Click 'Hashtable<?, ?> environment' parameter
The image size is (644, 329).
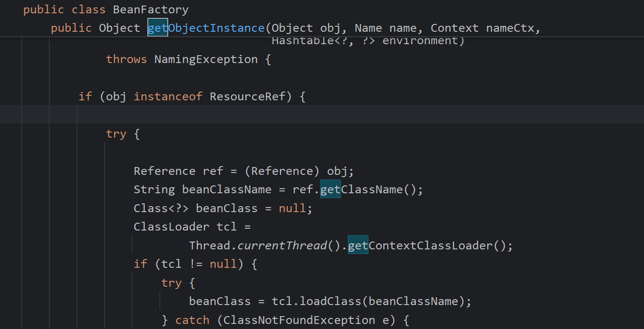(x=365, y=41)
